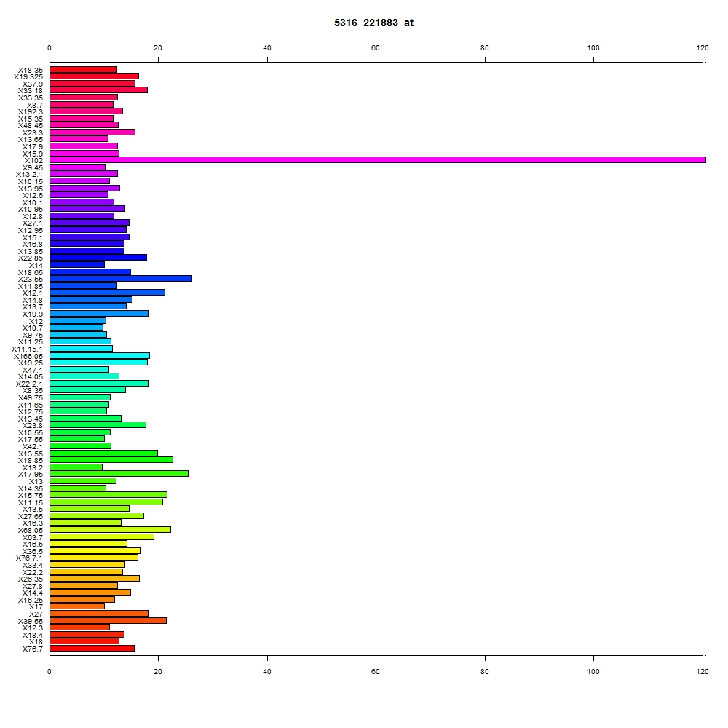Image resolution: width=728 pixels, height=728 pixels.
Task: Click the row label X192.3
Action: (x=31, y=112)
